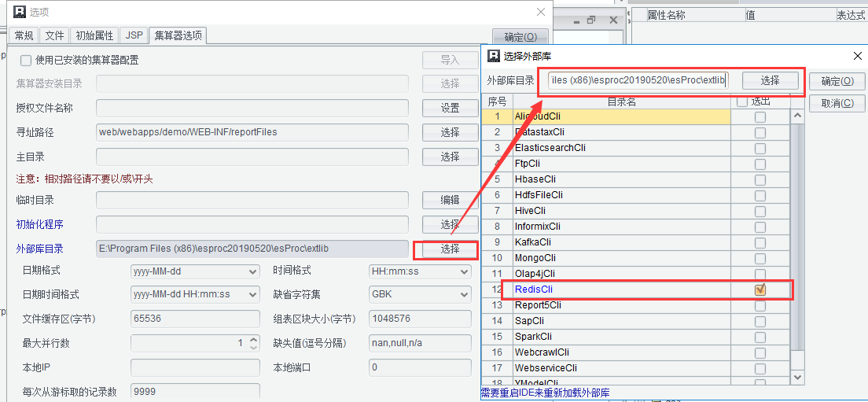Select the InformixCli row name

(538, 227)
